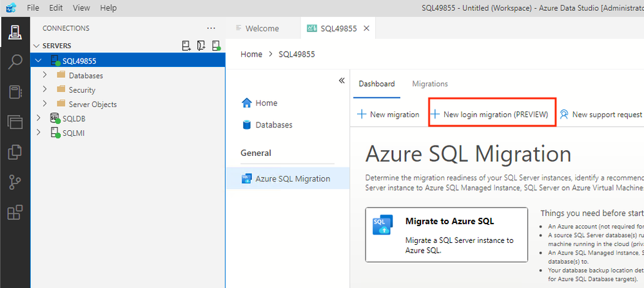Open the Edit menu

[56, 8]
